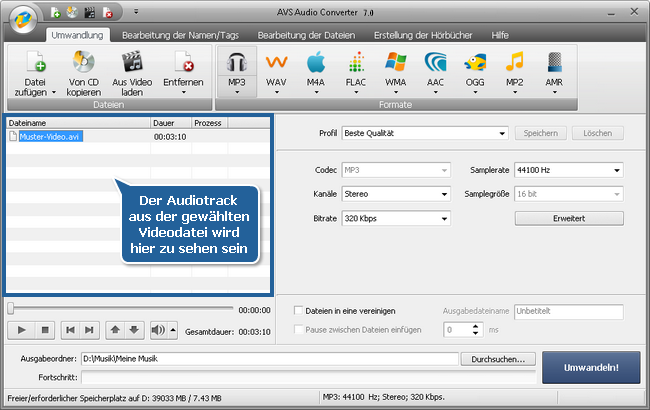Select the WAV format icon

276,63
